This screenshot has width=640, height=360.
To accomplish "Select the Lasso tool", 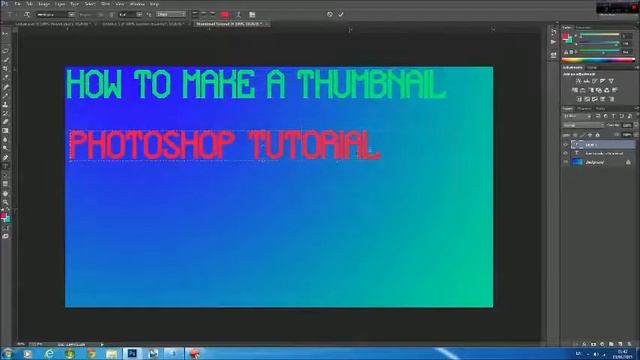I will (5, 51).
